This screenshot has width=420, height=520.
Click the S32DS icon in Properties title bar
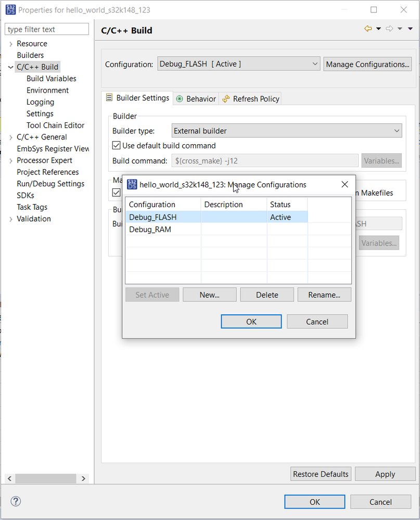pyautogui.click(x=10, y=10)
